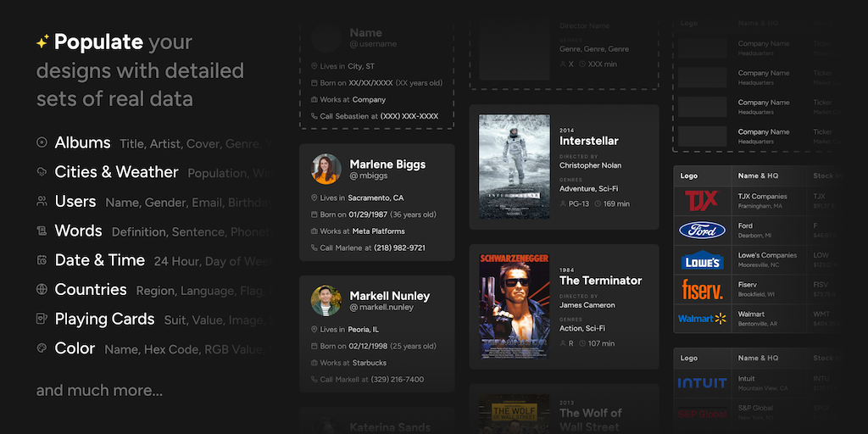Click the 'and much more...' text
Image resolution: width=868 pixels, height=434 pixels.
[x=99, y=391]
